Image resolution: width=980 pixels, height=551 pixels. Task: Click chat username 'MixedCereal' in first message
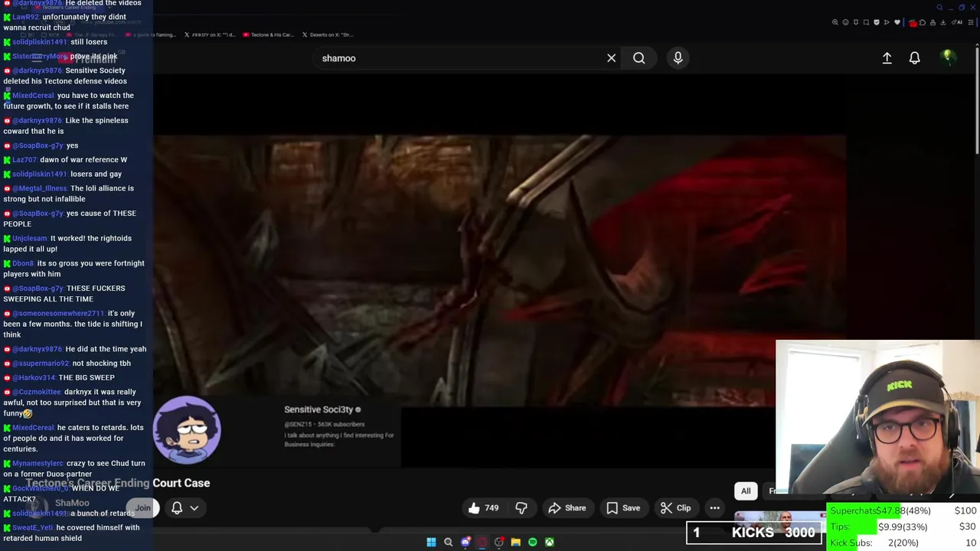pos(33,96)
